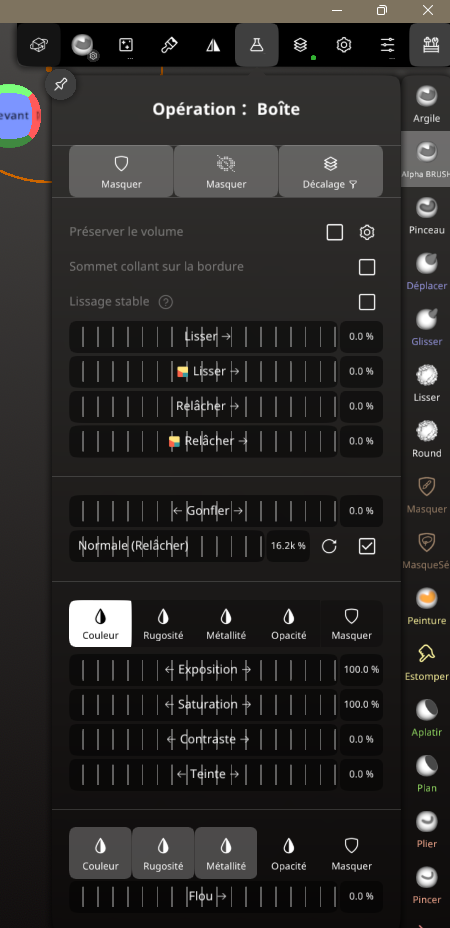Image resolution: width=450 pixels, height=928 pixels.
Task: Adjust the Saturation slider
Action: coord(203,704)
